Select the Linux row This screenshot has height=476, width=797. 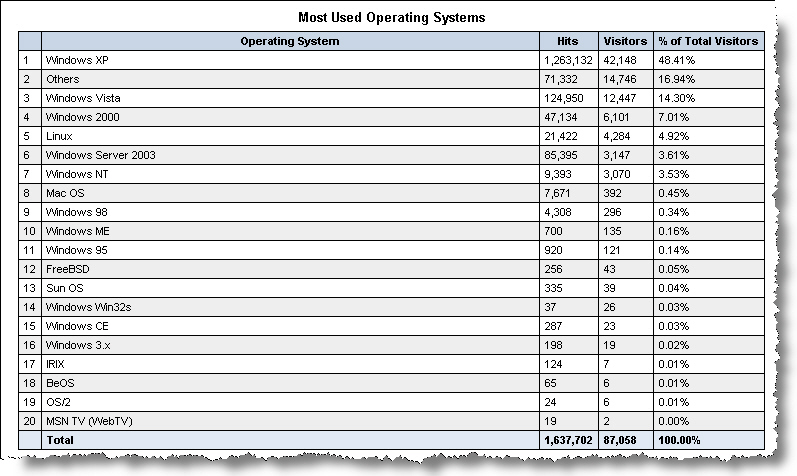coord(59,136)
